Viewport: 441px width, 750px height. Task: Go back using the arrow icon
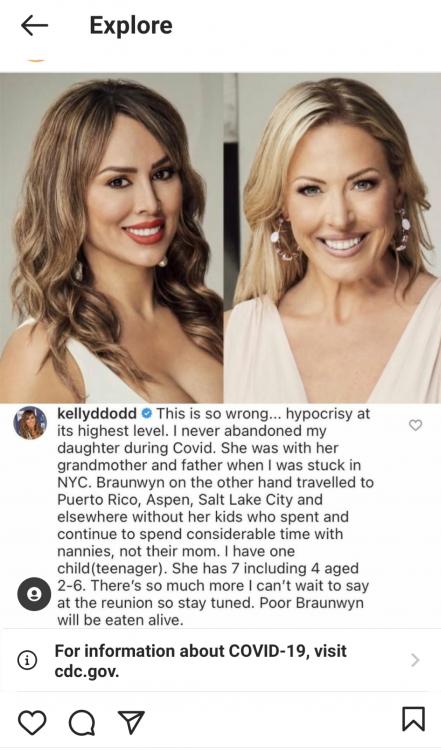click(34, 25)
